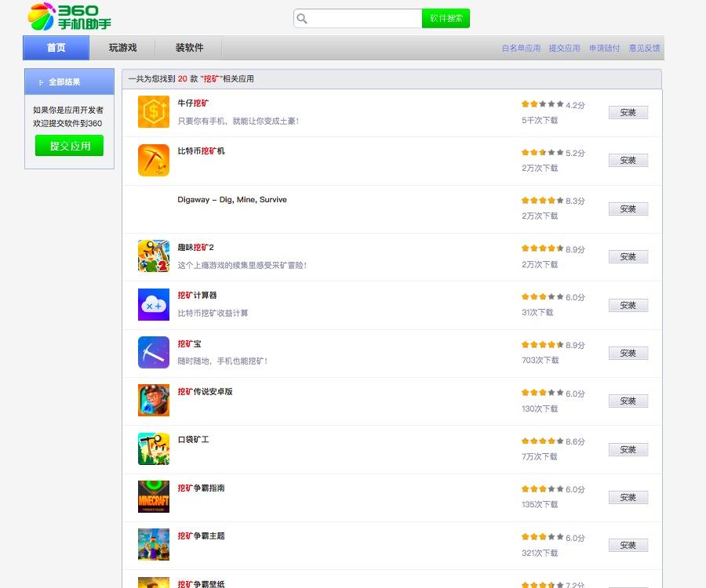Open the 意见反馈 link

pos(644,48)
